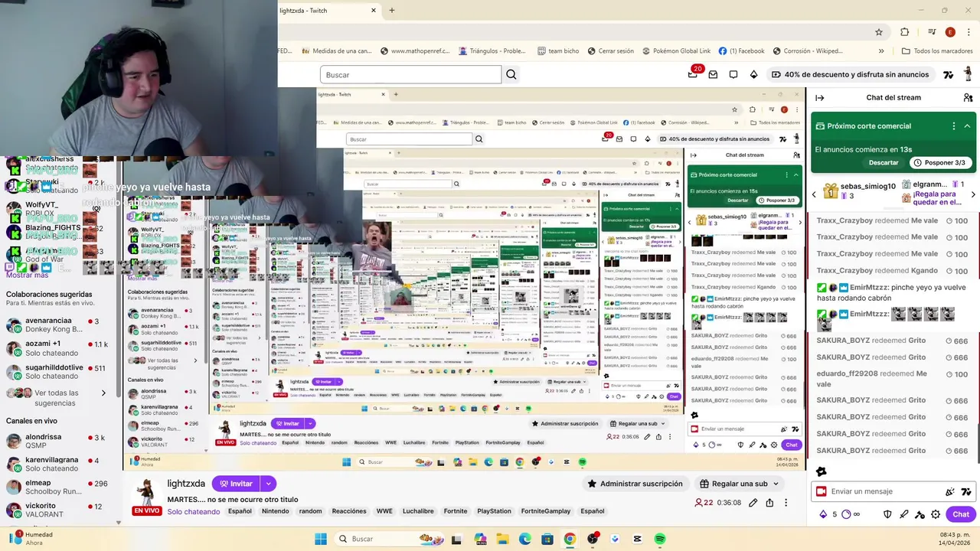This screenshot has width=980, height=551.
Task: Show next gift leaderboard entry
Action: 973,194
